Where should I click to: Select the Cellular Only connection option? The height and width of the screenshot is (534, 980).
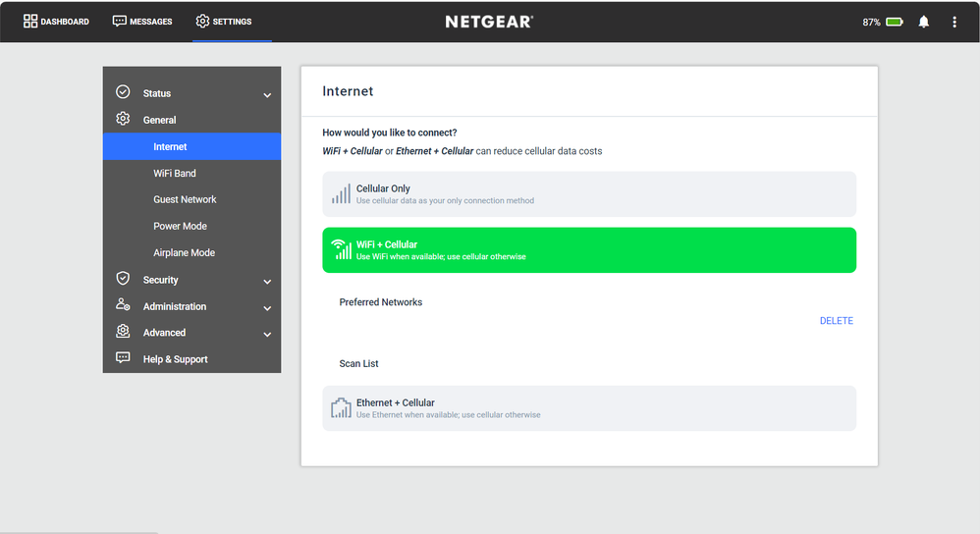[x=588, y=194]
